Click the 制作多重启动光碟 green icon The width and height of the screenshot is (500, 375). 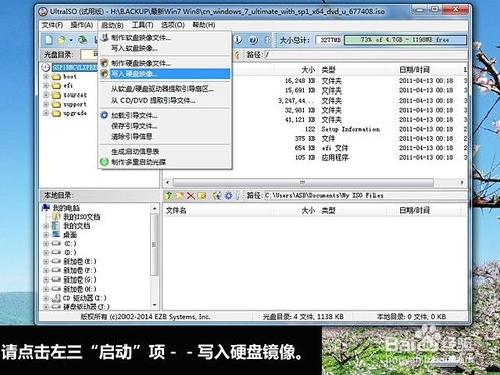tap(104, 162)
